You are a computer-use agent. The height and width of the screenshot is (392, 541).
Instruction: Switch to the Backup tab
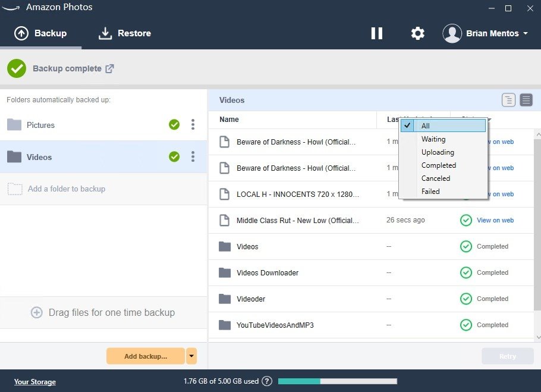(x=40, y=33)
